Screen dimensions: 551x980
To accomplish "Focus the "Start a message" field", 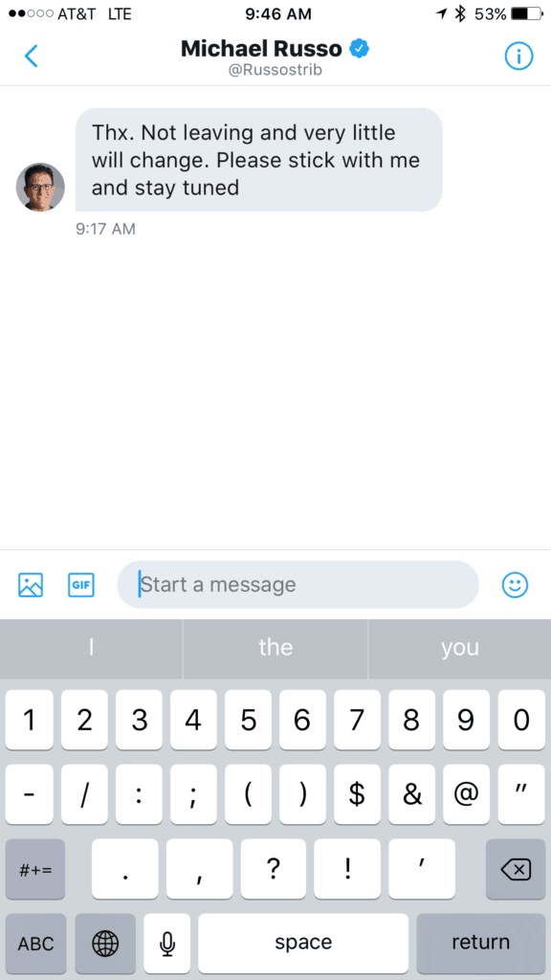I will click(x=298, y=585).
